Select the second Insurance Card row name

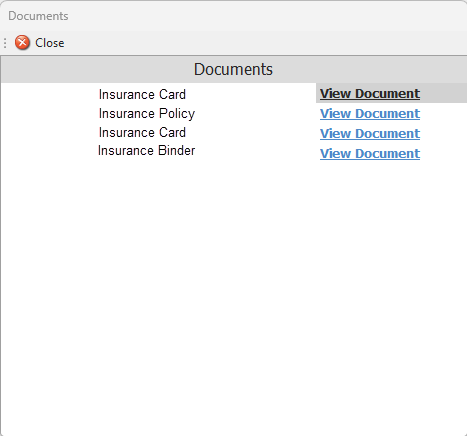(142, 132)
